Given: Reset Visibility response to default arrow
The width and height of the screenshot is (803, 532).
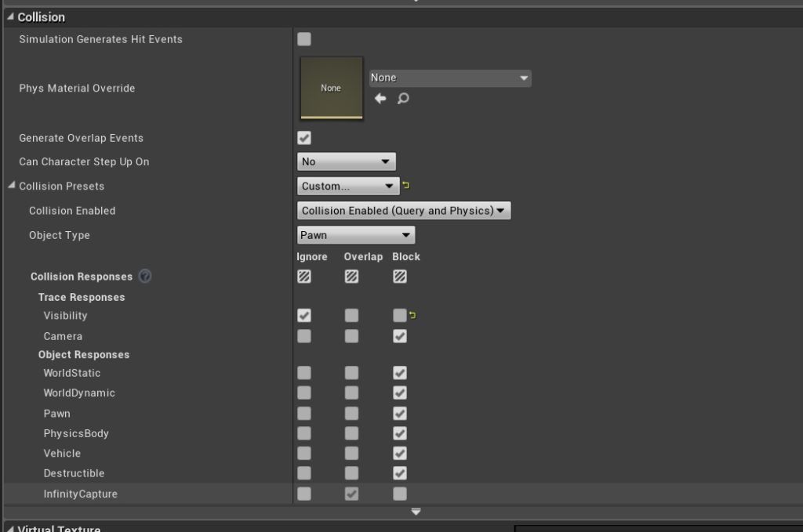Looking at the screenshot, I should tap(412, 316).
